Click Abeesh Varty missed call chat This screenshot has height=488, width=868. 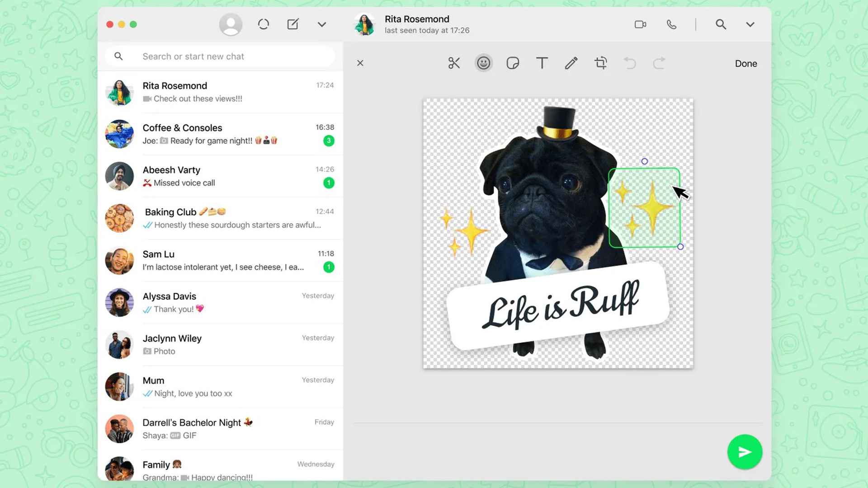(x=221, y=176)
